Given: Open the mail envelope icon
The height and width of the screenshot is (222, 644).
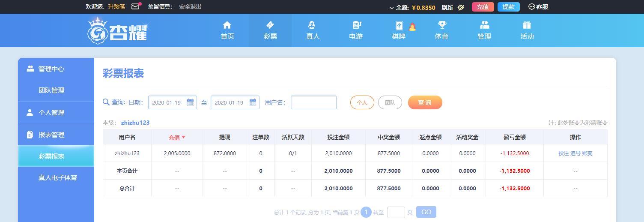Looking at the screenshot, I should coord(136,6).
